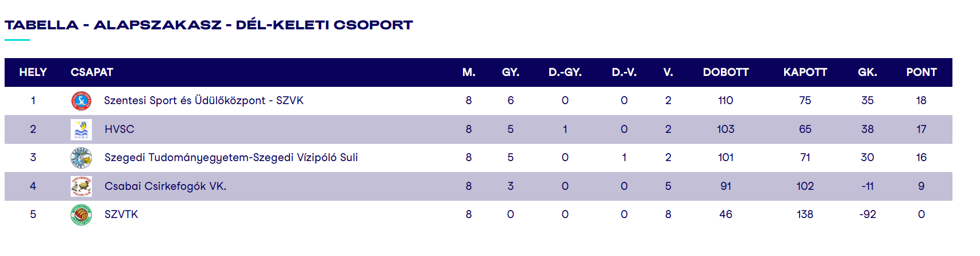
Task: Click the HELY column header
Action: (33, 72)
